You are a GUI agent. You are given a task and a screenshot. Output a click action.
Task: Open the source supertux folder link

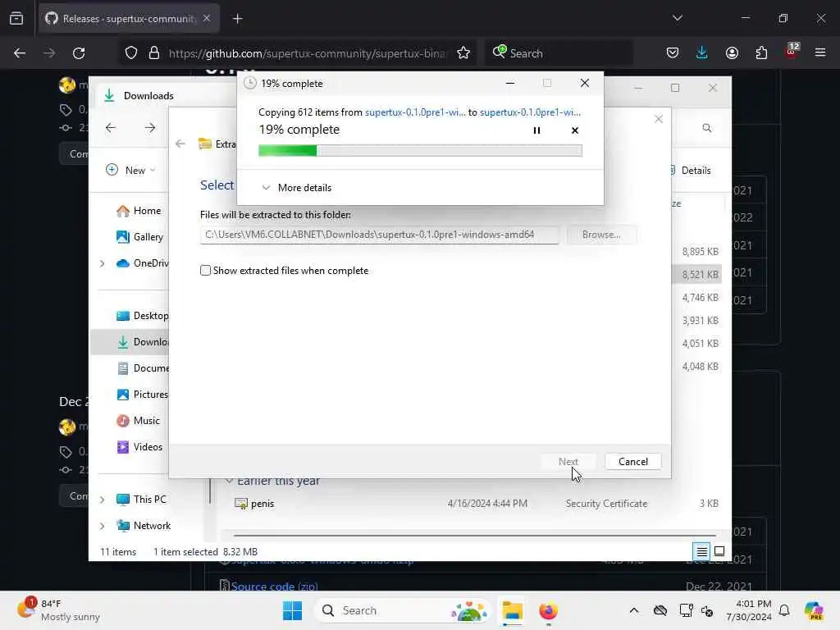pos(415,112)
